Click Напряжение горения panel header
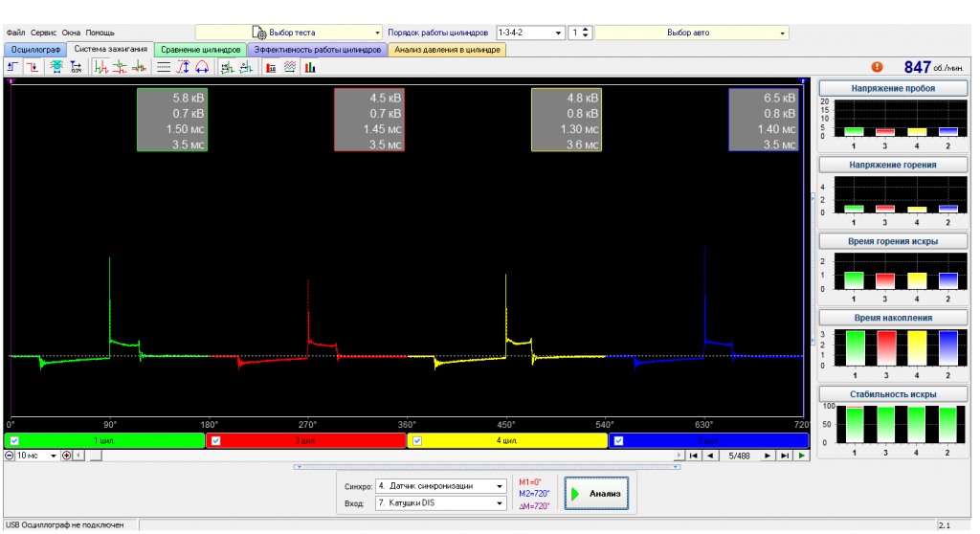The width and height of the screenshot is (980, 534). 893,165
